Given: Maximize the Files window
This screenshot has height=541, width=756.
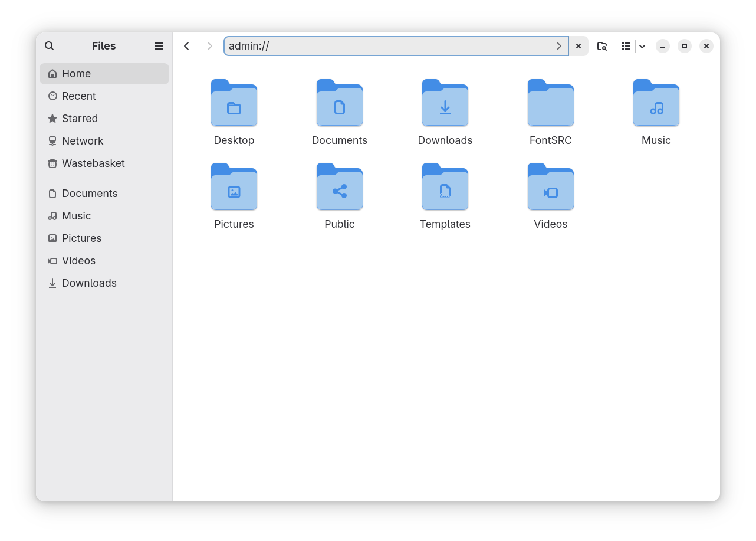Looking at the screenshot, I should tap(685, 46).
